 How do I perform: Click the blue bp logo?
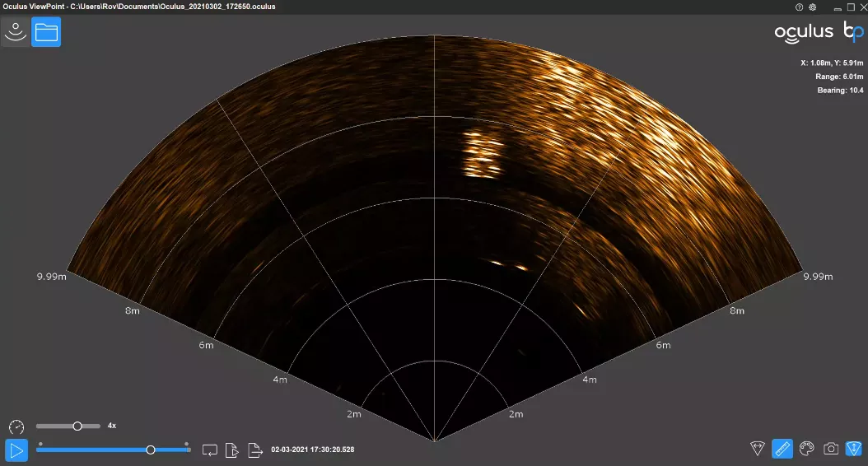[853, 32]
